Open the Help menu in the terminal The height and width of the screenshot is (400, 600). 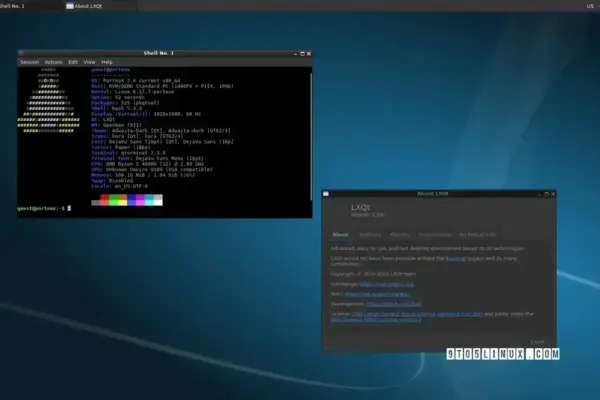(107, 62)
